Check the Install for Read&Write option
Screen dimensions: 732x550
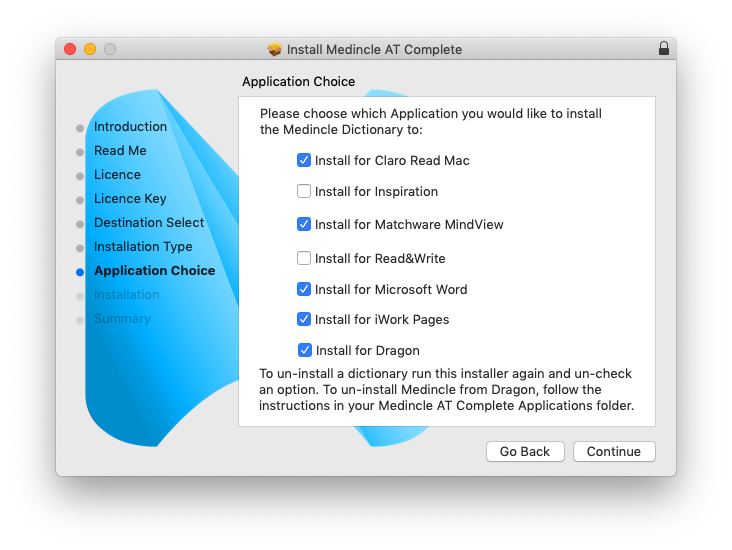[304, 258]
